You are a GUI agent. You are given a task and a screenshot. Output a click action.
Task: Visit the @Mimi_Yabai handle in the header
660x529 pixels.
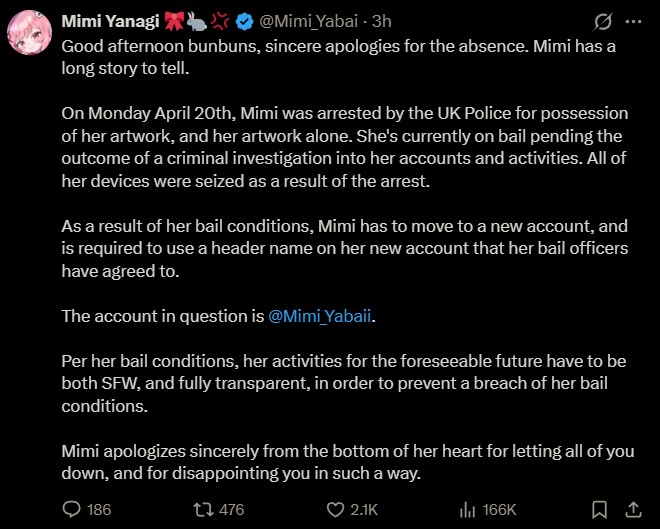[x=309, y=21]
